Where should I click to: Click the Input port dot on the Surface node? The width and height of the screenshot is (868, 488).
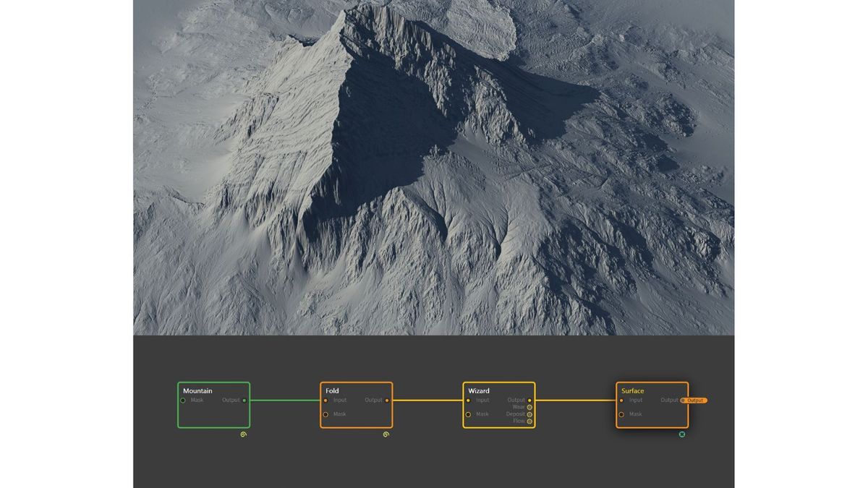point(621,400)
